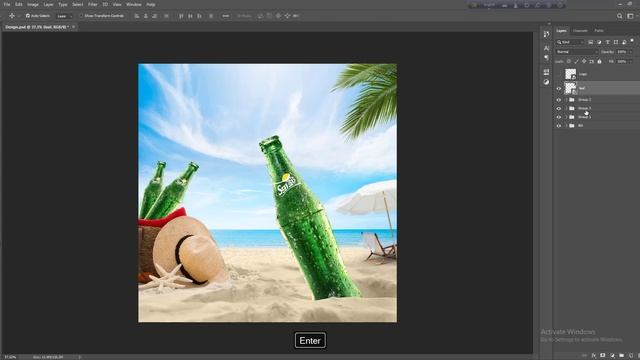Open the workspace switcher icon
This screenshot has width=640, height=360.
(x=630, y=16)
